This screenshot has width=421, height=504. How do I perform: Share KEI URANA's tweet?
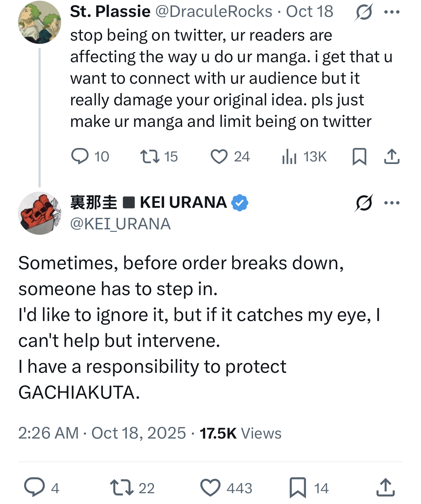385,487
